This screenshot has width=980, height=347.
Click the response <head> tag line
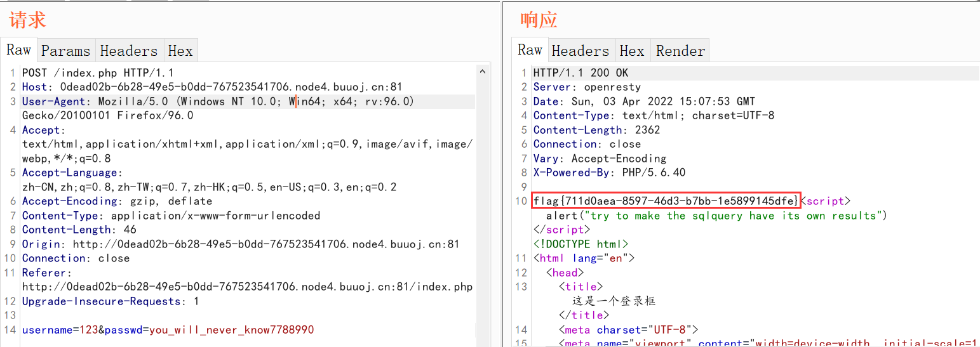565,273
